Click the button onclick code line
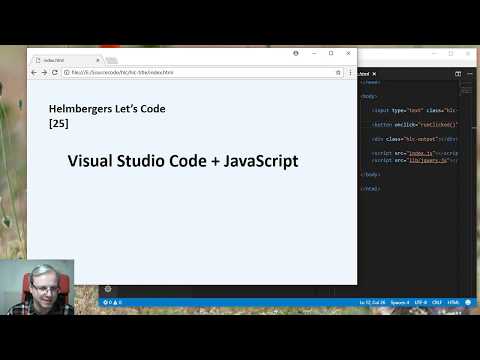The image size is (480, 360). point(415,124)
